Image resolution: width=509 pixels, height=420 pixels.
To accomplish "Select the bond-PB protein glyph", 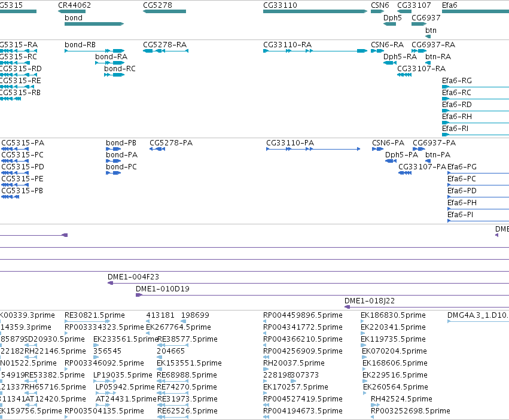I will pos(113,149).
